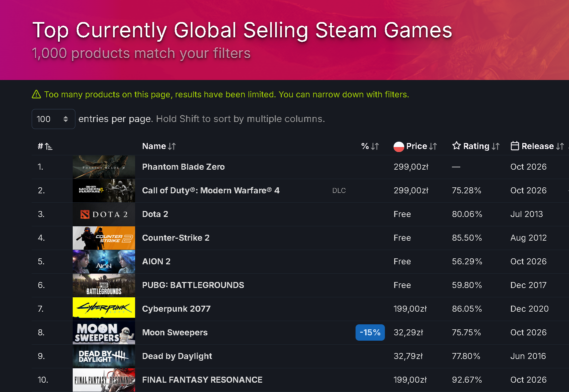Click the Poland flag price icon

point(399,146)
